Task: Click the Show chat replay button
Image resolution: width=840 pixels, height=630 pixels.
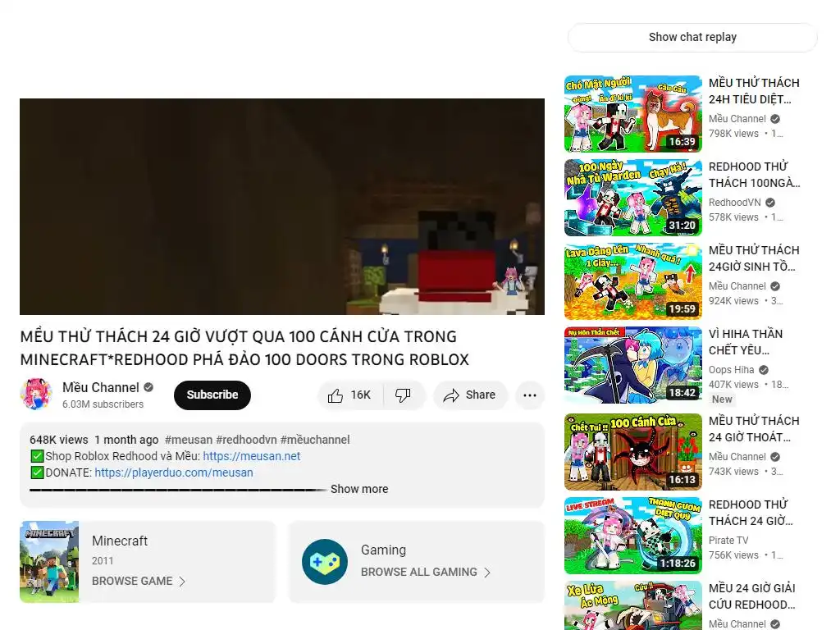Action: tap(692, 37)
